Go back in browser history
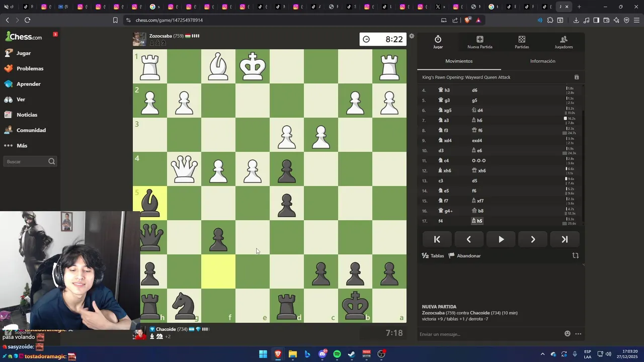The width and height of the screenshot is (644, 362). coord(7,20)
